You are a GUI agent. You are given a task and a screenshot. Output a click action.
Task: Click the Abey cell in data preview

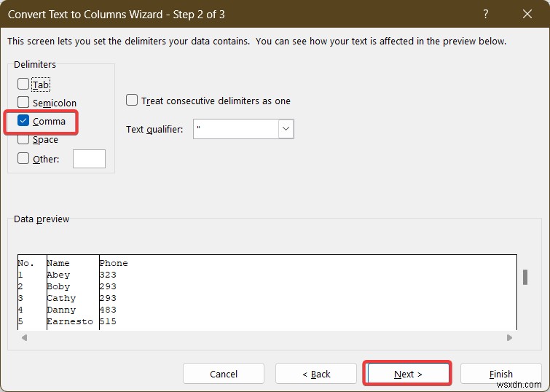[x=58, y=275]
